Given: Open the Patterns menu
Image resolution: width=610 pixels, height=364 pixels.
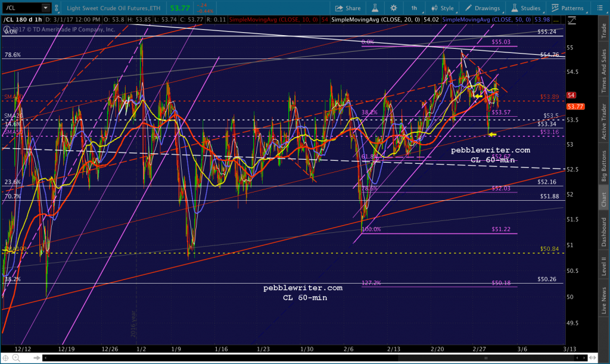Looking at the screenshot, I should click(568, 8).
